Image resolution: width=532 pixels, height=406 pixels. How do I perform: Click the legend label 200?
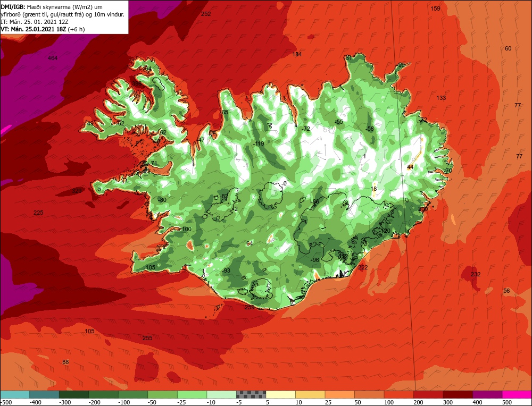(418, 402)
